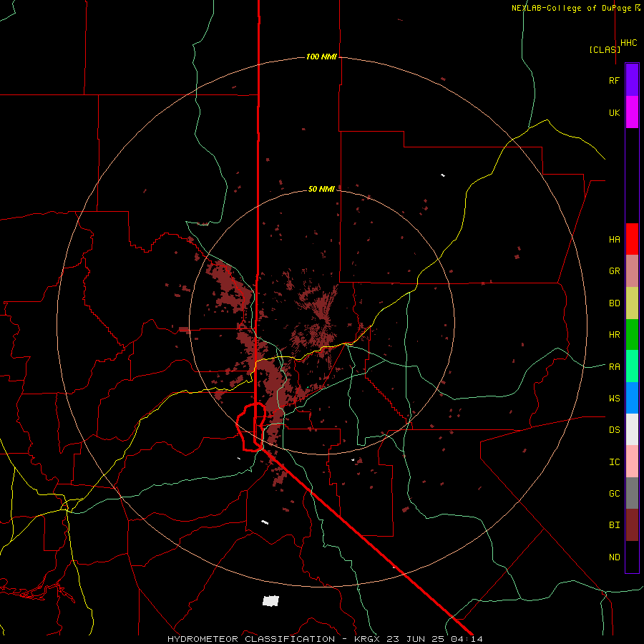The image size is (644, 644).
Task: Click the IC light pink legend swatch
Action: (632, 462)
